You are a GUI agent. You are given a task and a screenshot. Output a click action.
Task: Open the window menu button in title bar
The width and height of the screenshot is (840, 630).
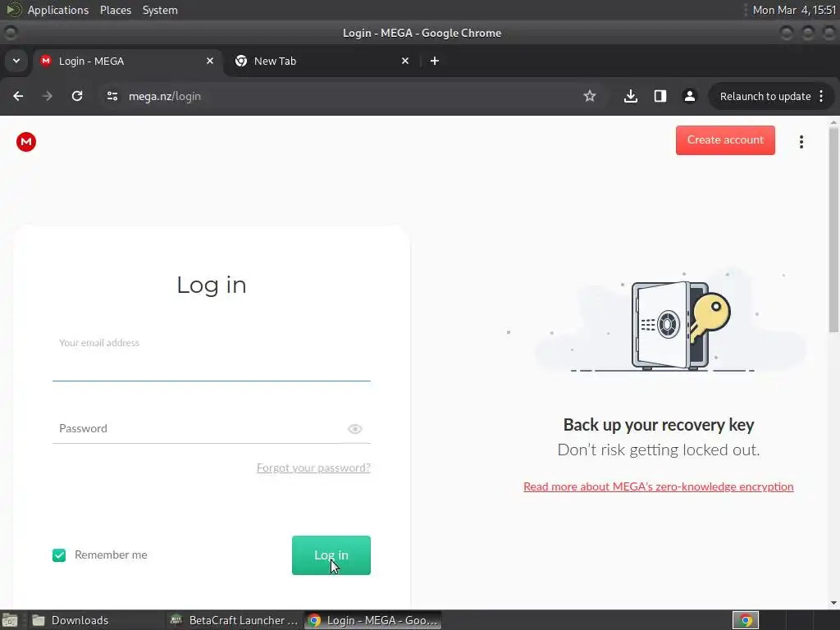[x=10, y=33]
